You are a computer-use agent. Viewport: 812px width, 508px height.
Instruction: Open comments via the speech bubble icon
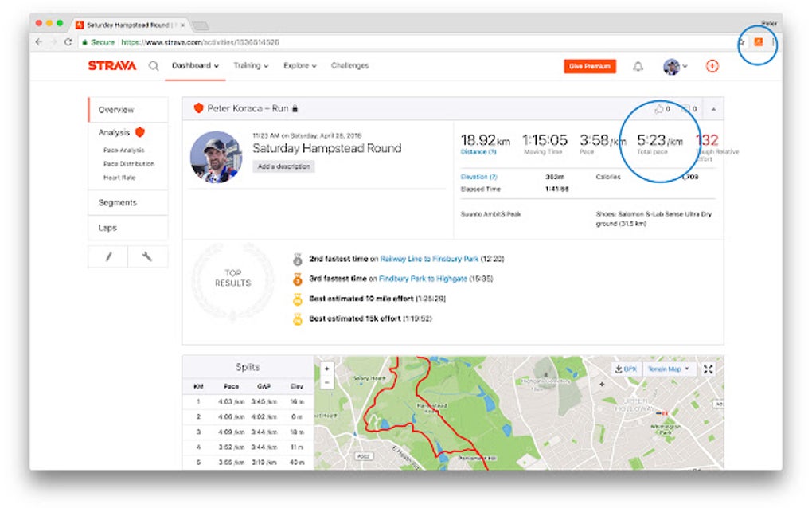[x=685, y=108]
